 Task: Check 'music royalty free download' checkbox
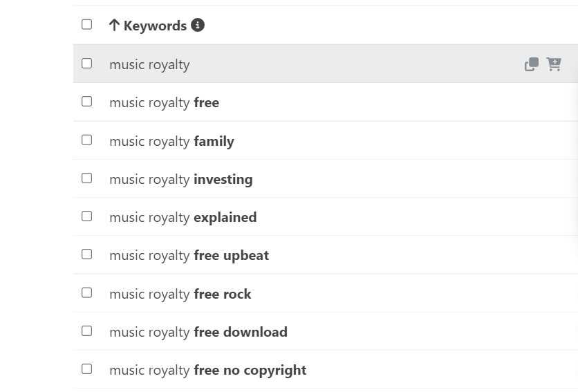tap(86, 331)
